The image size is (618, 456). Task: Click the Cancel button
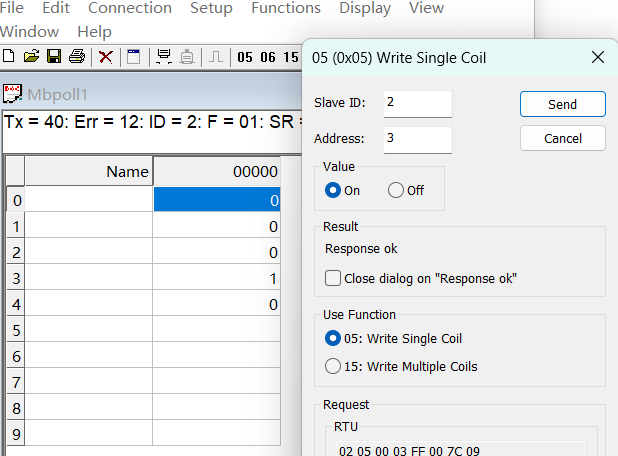[x=562, y=138]
